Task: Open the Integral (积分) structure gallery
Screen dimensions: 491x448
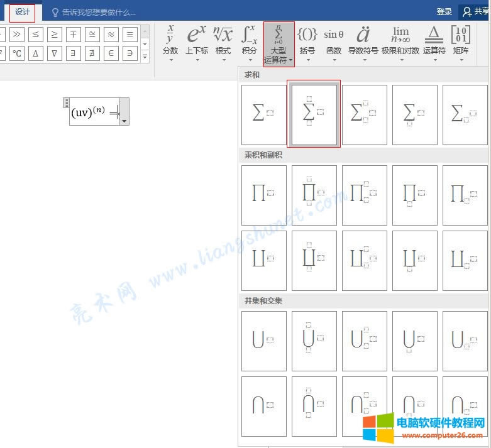Action: (250, 41)
